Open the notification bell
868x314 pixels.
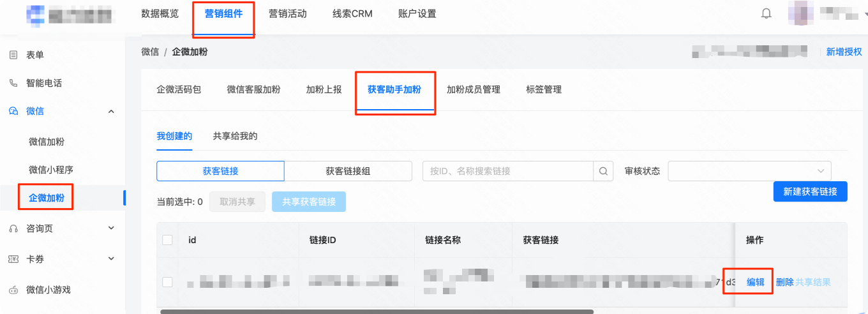(767, 13)
